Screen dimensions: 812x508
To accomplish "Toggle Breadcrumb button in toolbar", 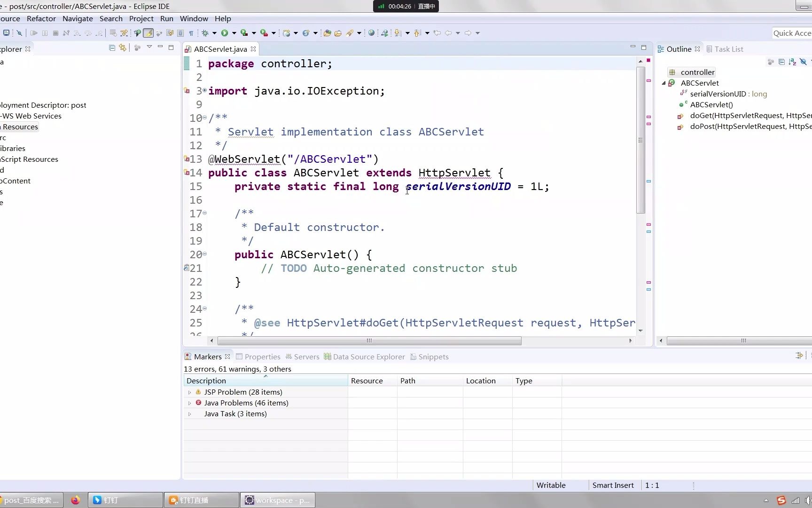I will click(x=137, y=33).
